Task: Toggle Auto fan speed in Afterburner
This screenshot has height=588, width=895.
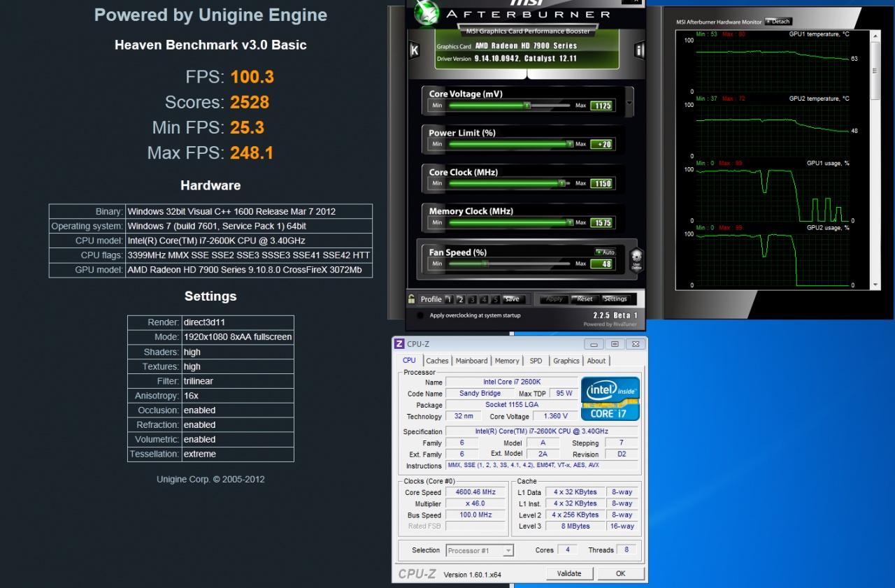Action: (x=605, y=252)
